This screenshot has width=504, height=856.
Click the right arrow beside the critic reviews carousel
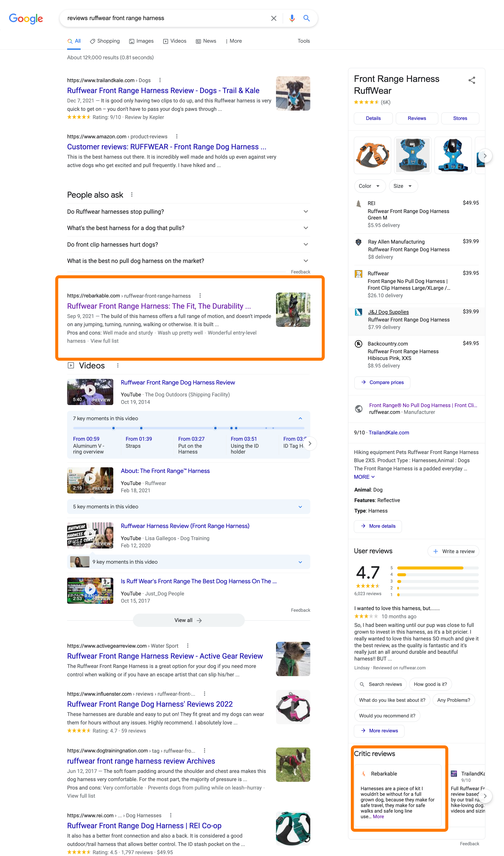485,796
